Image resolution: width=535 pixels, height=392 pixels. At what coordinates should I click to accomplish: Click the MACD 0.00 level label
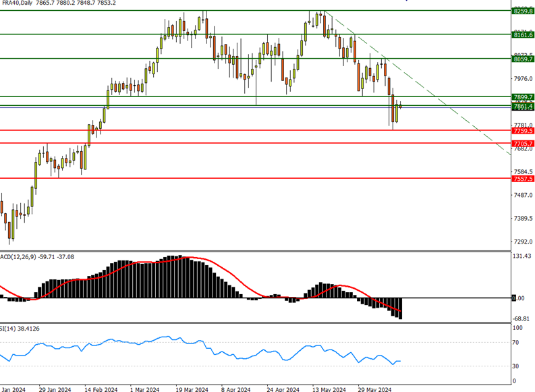pos(518,298)
